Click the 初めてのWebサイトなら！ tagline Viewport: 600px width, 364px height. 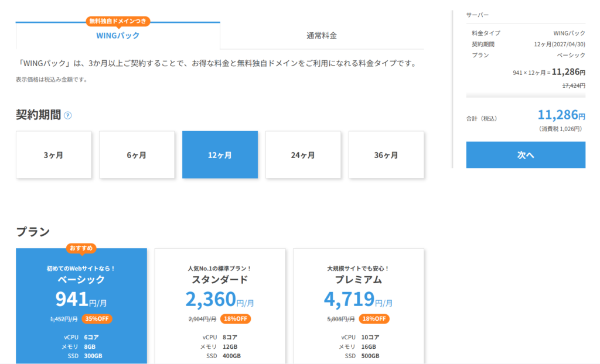coord(81,269)
